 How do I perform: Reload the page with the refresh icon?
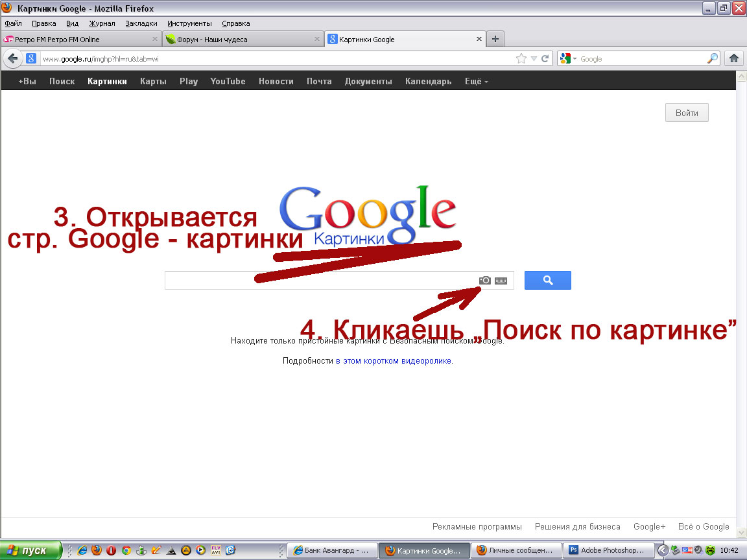[545, 58]
